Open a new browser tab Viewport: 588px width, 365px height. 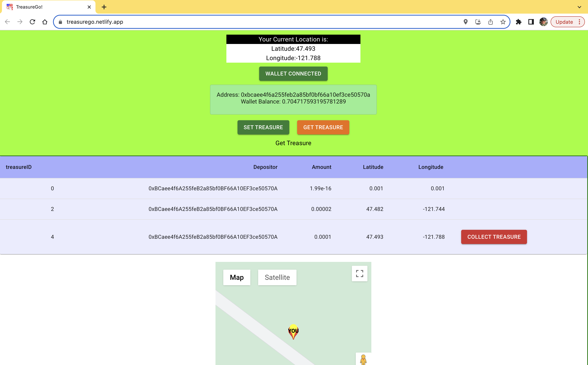point(104,7)
